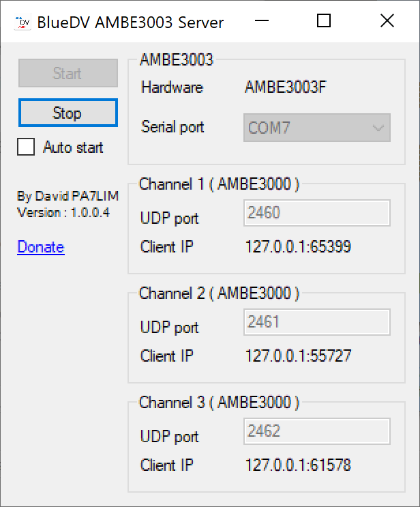The image size is (420, 507).
Task: Close the BlueDV AMBE3003 Server window
Action: pyautogui.click(x=387, y=21)
